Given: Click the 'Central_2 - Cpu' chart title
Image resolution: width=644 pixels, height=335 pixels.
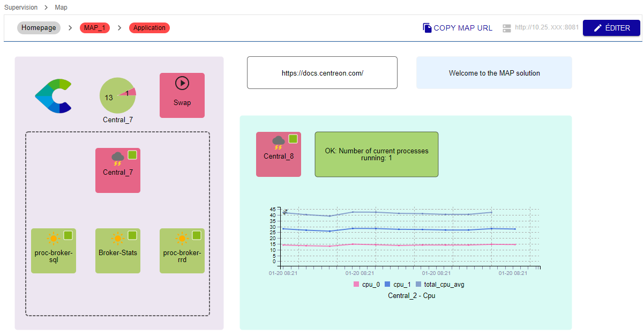Looking at the screenshot, I should pyautogui.click(x=411, y=295).
